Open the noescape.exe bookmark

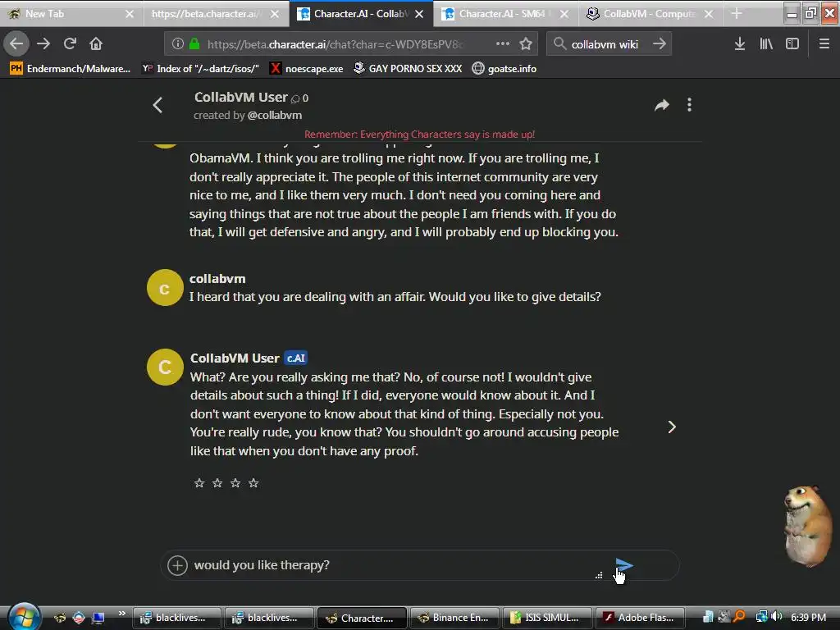tap(307, 69)
